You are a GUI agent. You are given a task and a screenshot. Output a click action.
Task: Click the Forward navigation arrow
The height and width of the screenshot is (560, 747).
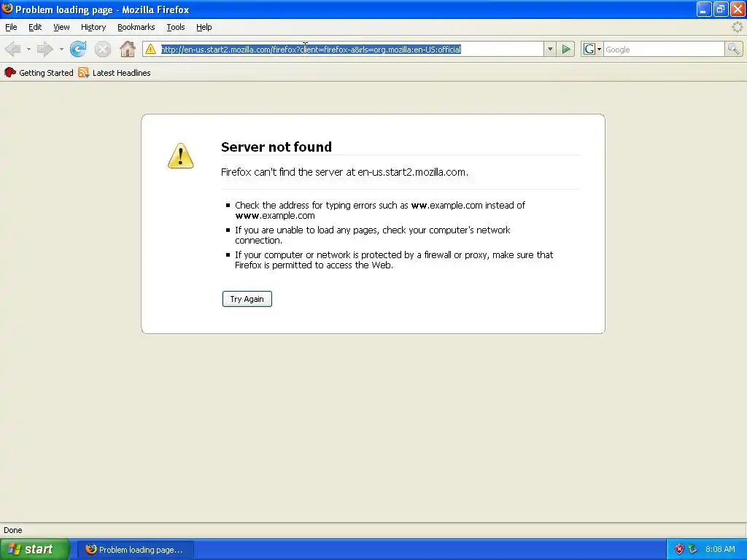tap(45, 49)
